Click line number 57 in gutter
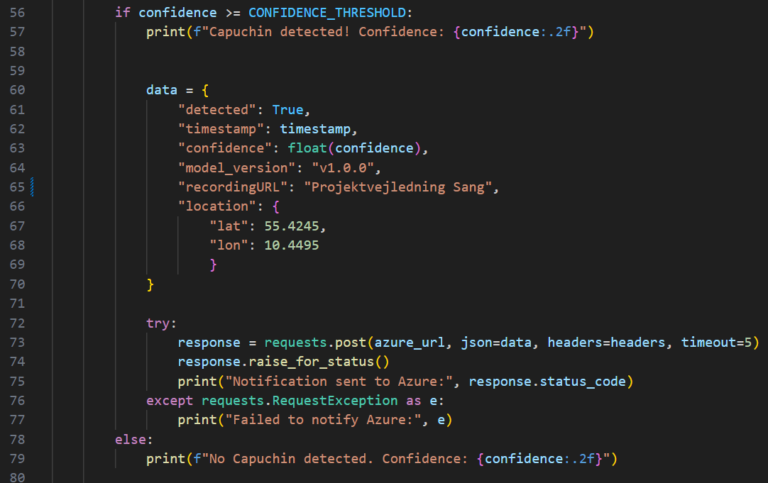The image size is (768, 483). (x=17, y=32)
